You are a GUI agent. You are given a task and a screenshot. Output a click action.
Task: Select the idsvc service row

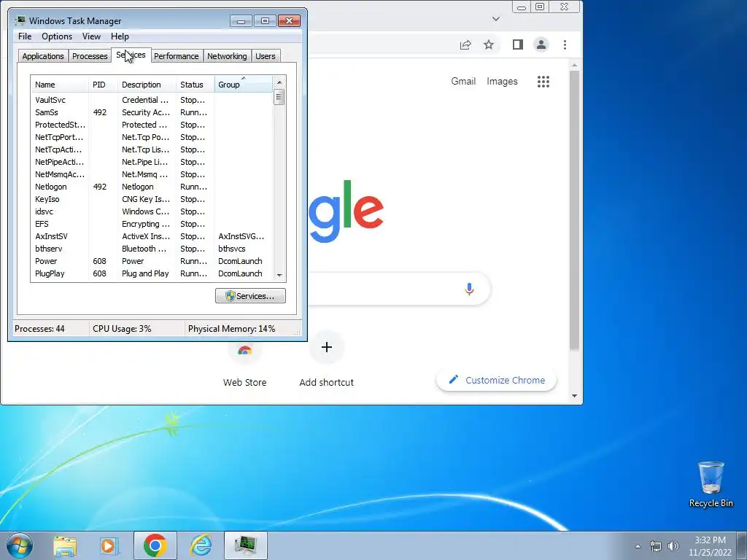(152, 211)
